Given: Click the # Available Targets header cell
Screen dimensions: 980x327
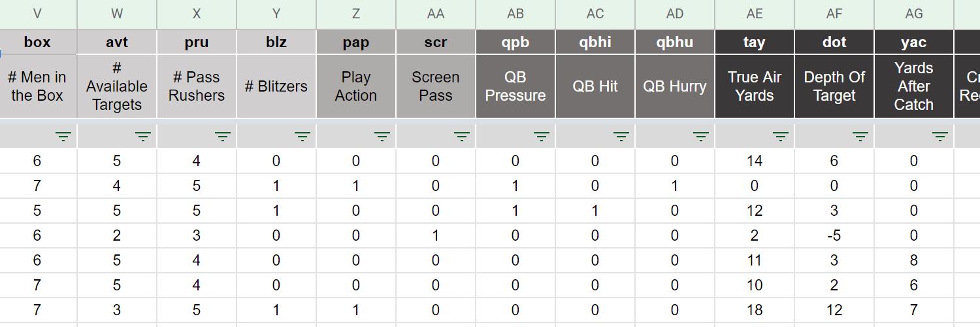Looking at the screenshot, I should (x=117, y=86).
